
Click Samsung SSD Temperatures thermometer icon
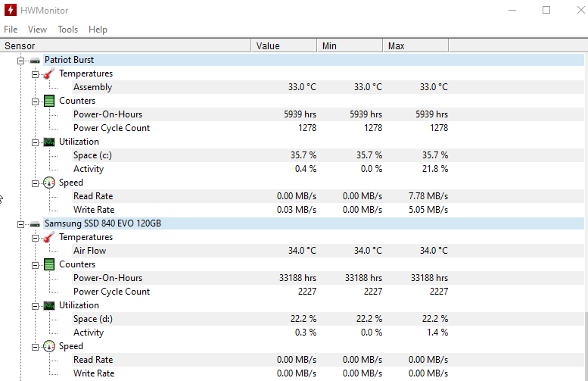pos(49,237)
